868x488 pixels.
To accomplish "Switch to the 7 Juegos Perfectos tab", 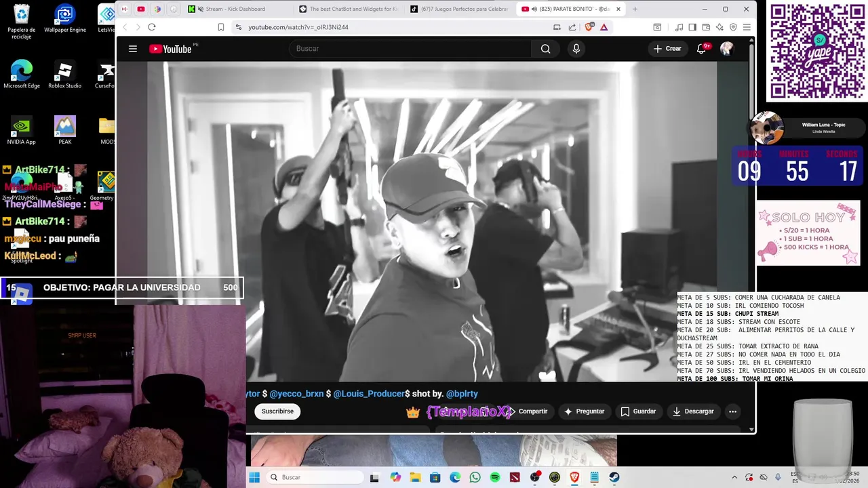I will pos(460,9).
